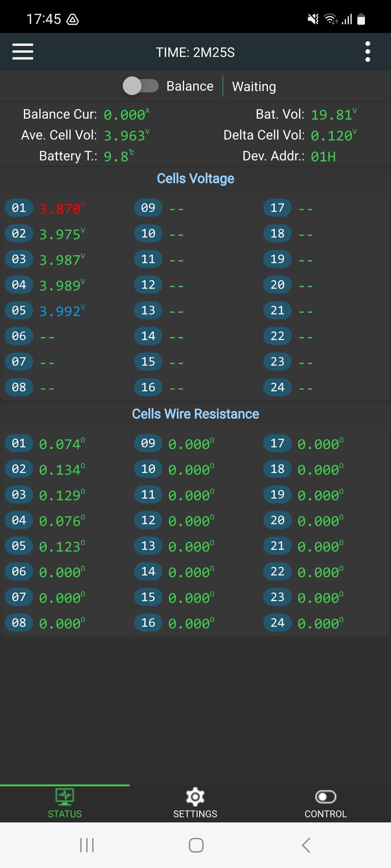Tap the STATUS monitor icon

(65, 797)
